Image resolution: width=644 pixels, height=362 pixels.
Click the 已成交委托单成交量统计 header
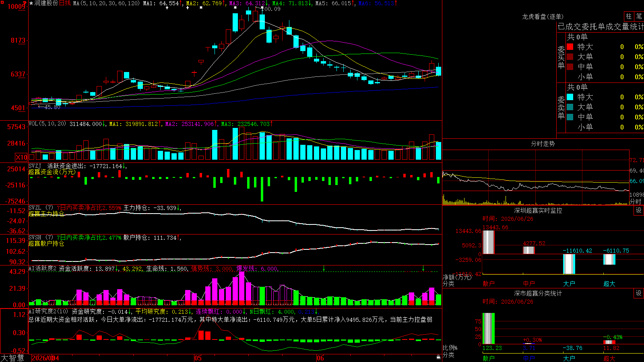(x=601, y=27)
